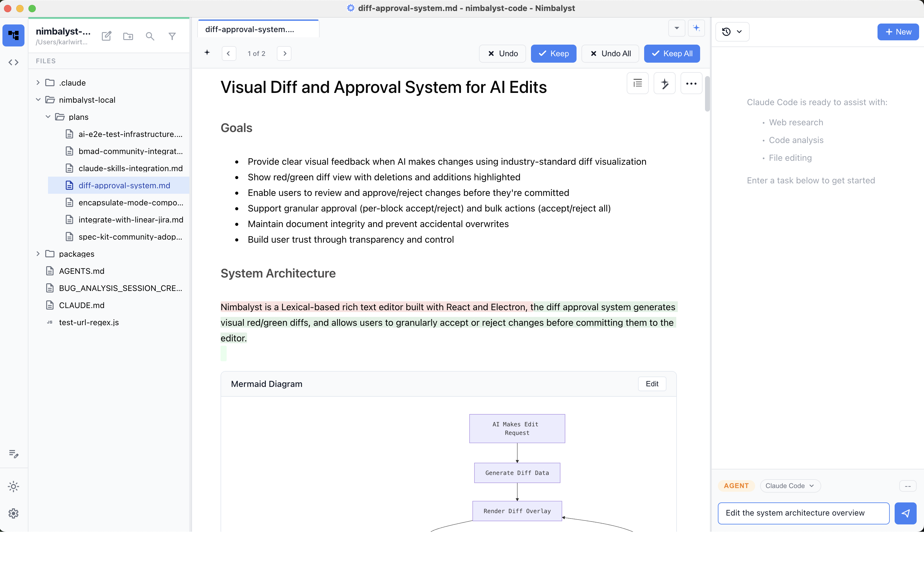Screen dimensions: 924x577
Task: Click the lightning bolt action icon
Action: tap(664, 83)
